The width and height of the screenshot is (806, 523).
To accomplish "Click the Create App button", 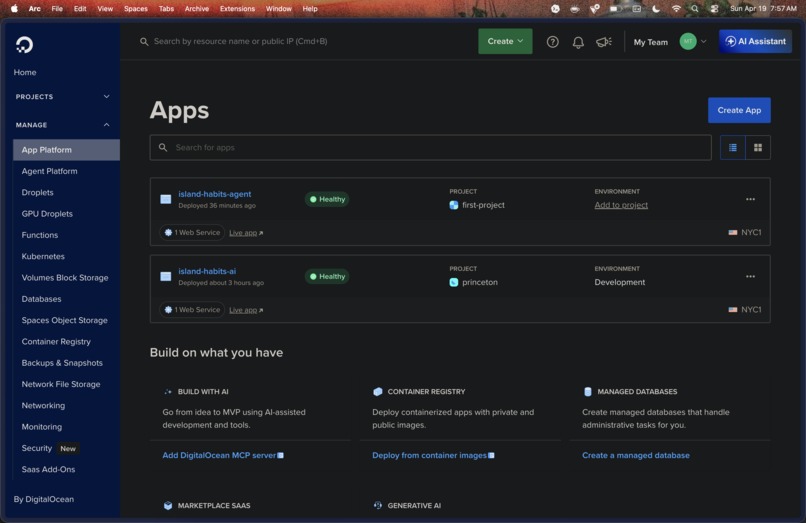I will [x=739, y=110].
